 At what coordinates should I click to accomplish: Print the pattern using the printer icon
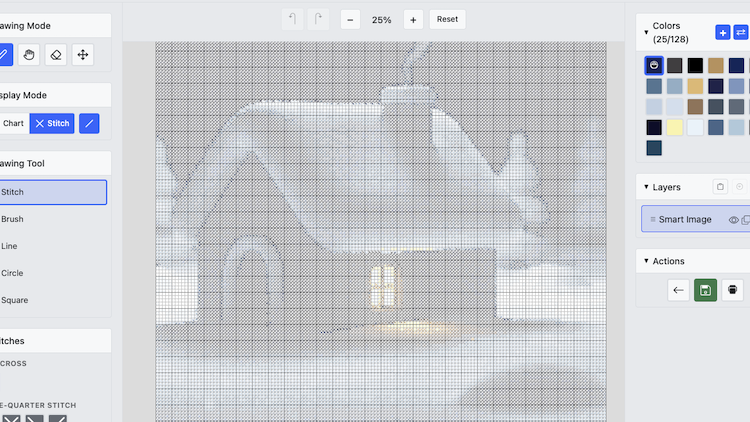tap(732, 290)
